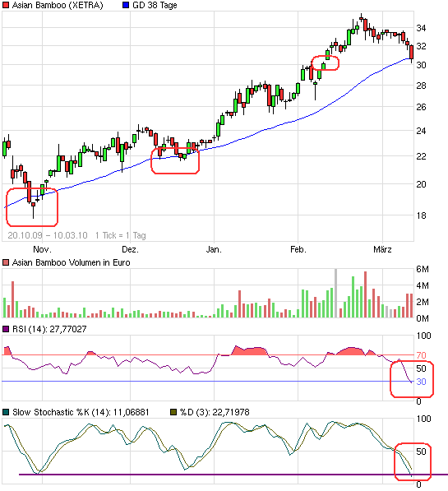Click the teal Slow Stochastic %K legend swatch
Screen dimensions: 448x491
(x=6, y=412)
